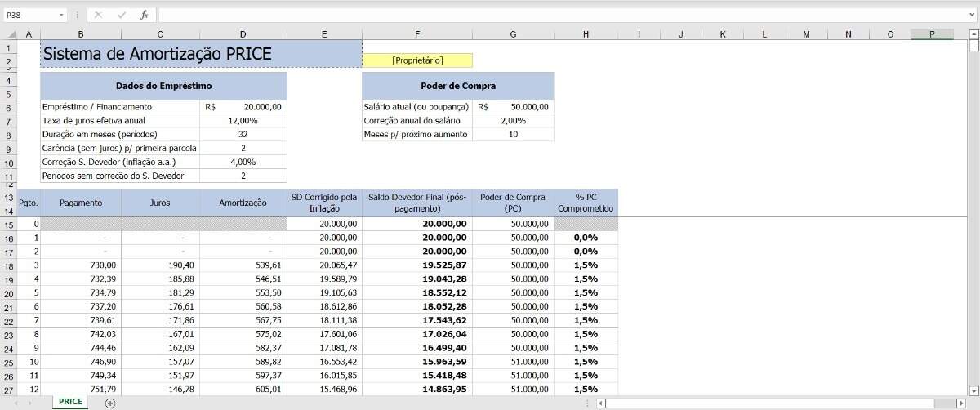Select column F header
The image size is (980, 410).
coord(416,33)
